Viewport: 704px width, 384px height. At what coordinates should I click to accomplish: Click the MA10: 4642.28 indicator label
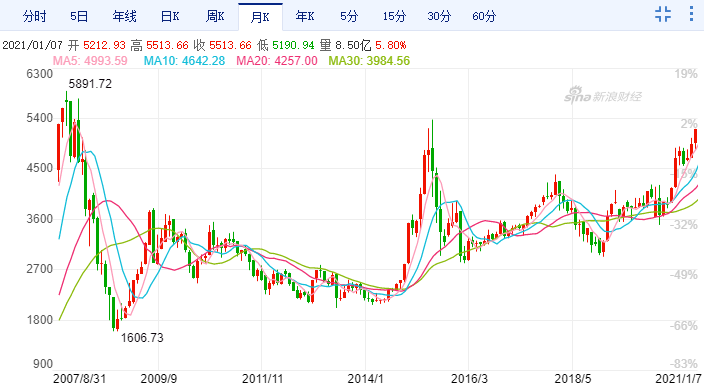click(184, 61)
